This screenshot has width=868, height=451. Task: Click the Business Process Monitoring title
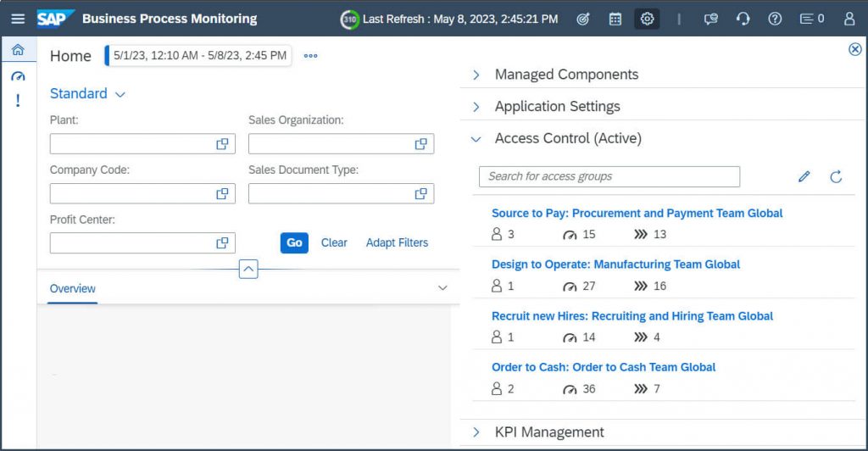(170, 19)
